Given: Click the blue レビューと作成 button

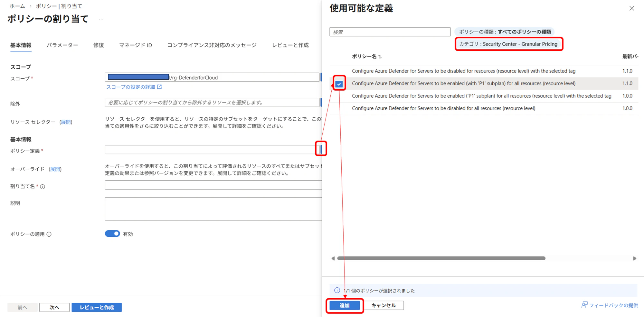Looking at the screenshot, I should click(97, 307).
